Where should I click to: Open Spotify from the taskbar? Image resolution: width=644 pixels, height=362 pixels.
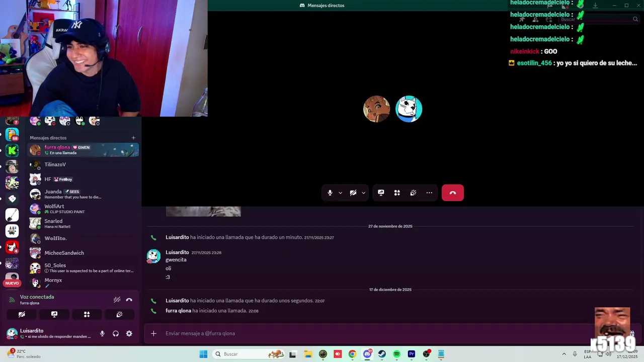[x=396, y=354]
